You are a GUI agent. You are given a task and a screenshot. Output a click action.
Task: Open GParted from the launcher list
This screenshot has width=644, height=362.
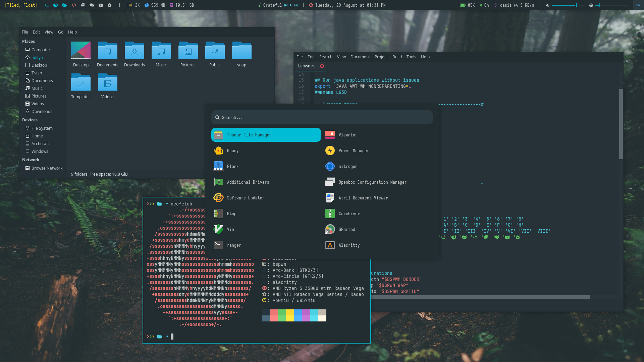pyautogui.click(x=346, y=230)
